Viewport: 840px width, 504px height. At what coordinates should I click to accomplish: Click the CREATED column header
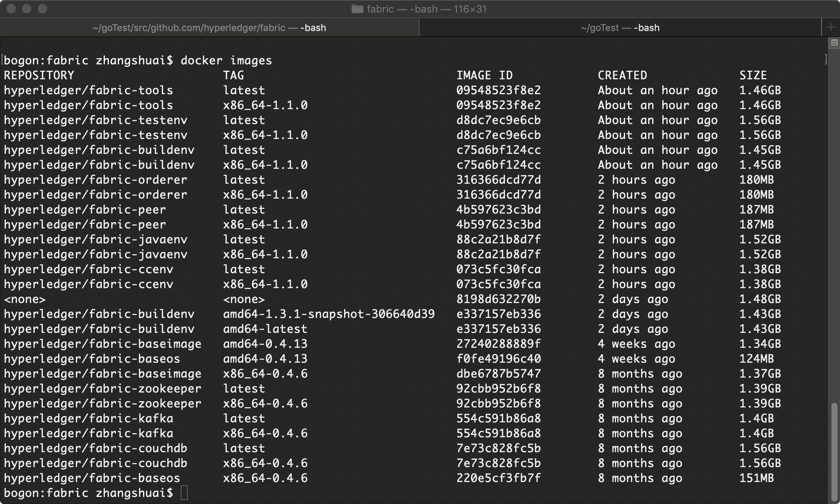pos(622,75)
